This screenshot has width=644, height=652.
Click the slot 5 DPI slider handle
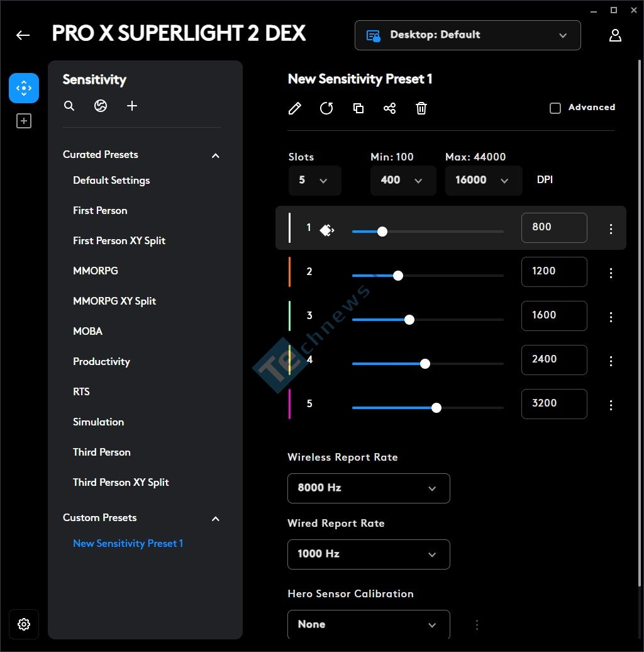(436, 408)
